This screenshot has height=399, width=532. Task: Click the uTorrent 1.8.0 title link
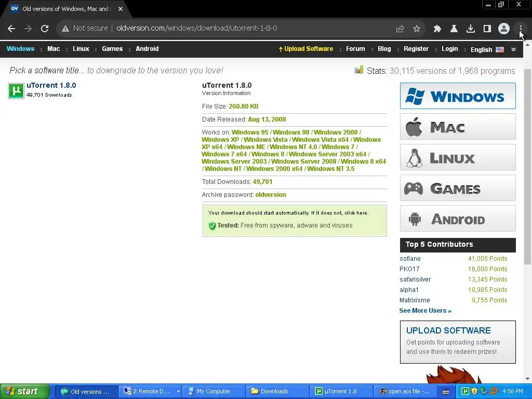[51, 86]
